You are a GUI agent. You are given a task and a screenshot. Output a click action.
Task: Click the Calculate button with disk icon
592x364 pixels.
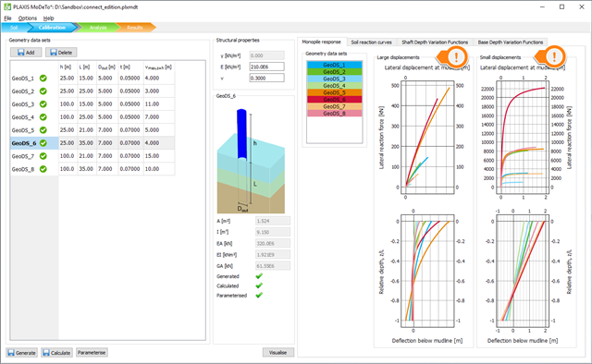[56, 353]
